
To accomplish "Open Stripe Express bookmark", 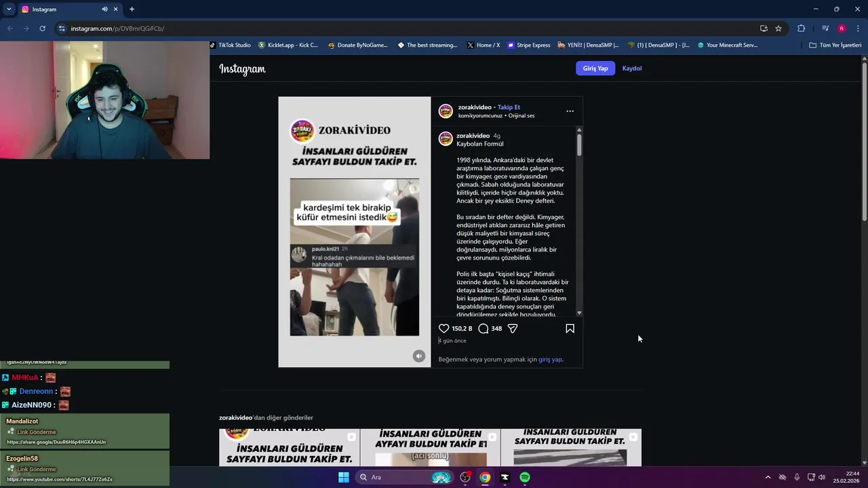I will point(529,45).
